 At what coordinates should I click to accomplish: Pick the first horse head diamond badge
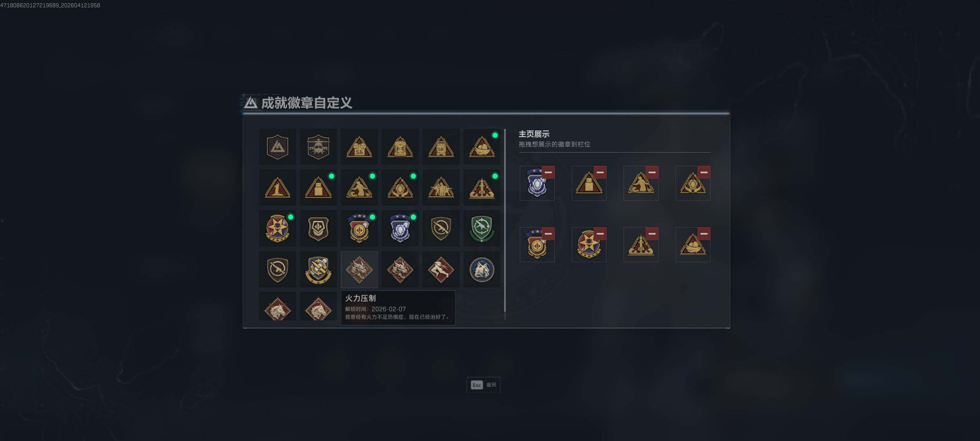coord(277,306)
